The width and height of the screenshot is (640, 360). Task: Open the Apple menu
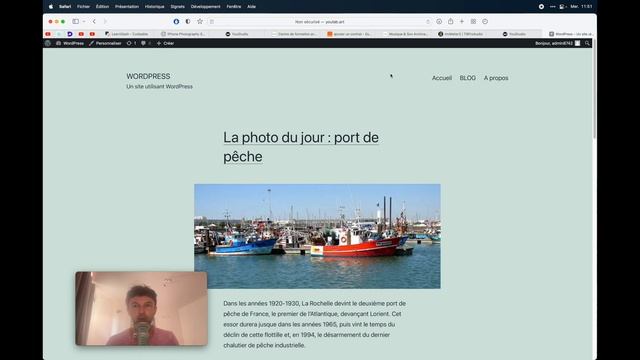[x=51, y=7]
